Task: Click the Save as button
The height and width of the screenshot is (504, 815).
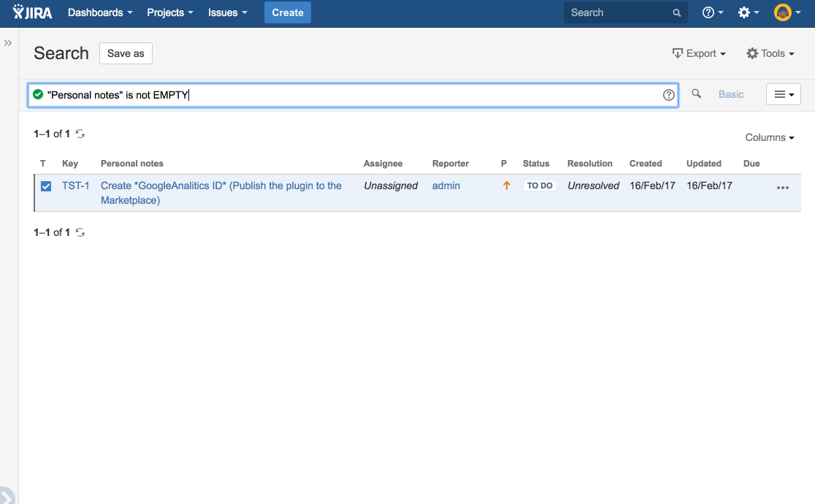Action: tap(126, 53)
